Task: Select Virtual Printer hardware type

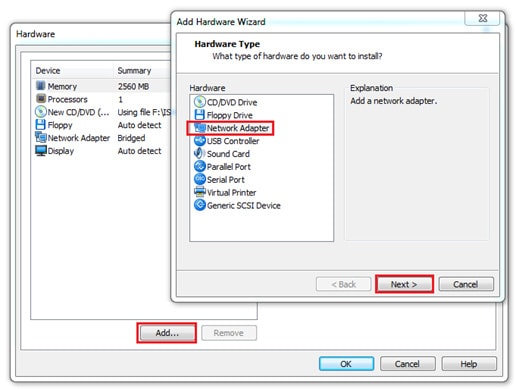Action: point(225,192)
